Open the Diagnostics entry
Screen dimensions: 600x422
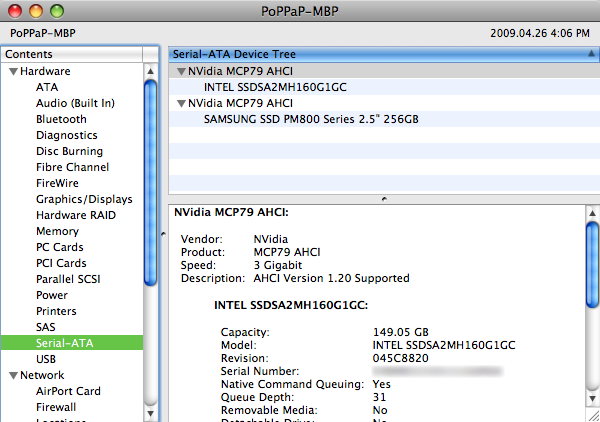67,135
